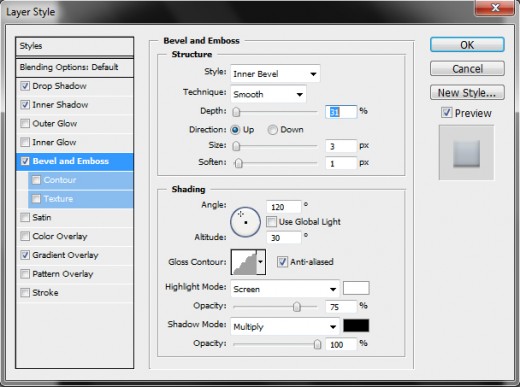520x387 pixels.
Task: Click the Highlight Opacity slider handle
Action: pyautogui.click(x=297, y=307)
